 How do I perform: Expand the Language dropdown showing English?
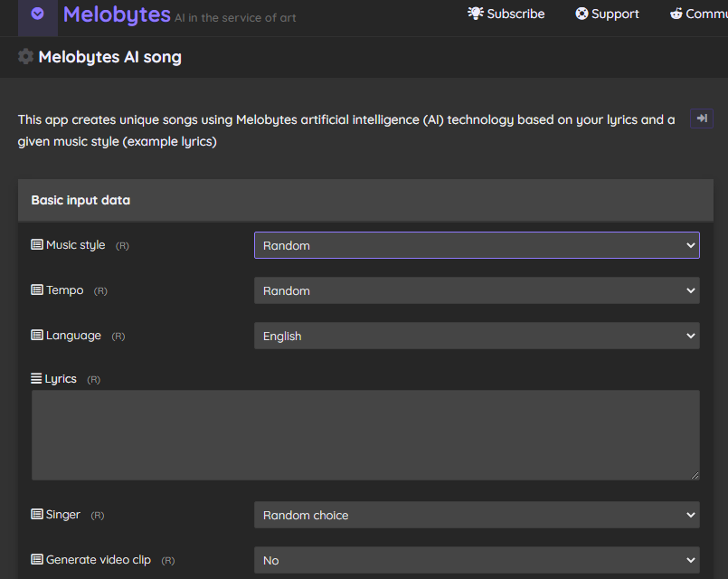coord(477,336)
